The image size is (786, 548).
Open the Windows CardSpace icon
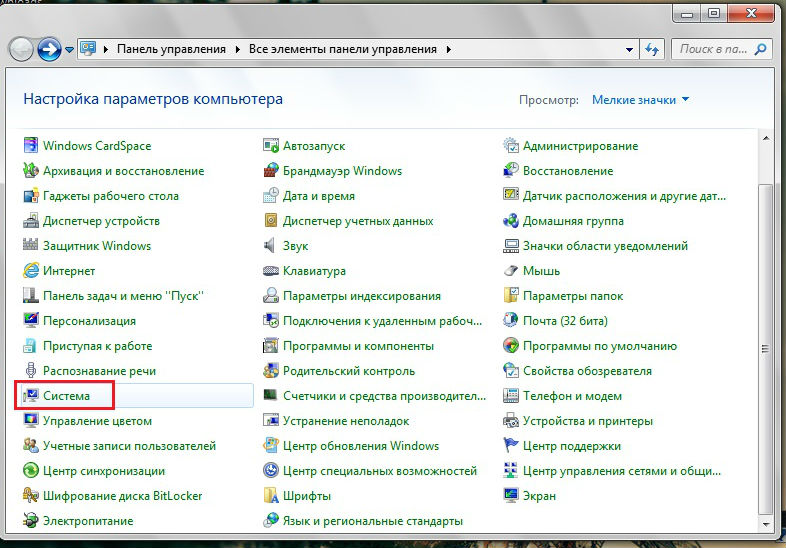[x=31, y=145]
